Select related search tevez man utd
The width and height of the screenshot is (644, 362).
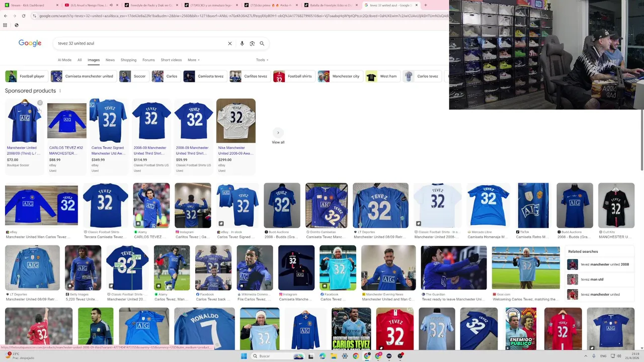point(598,280)
